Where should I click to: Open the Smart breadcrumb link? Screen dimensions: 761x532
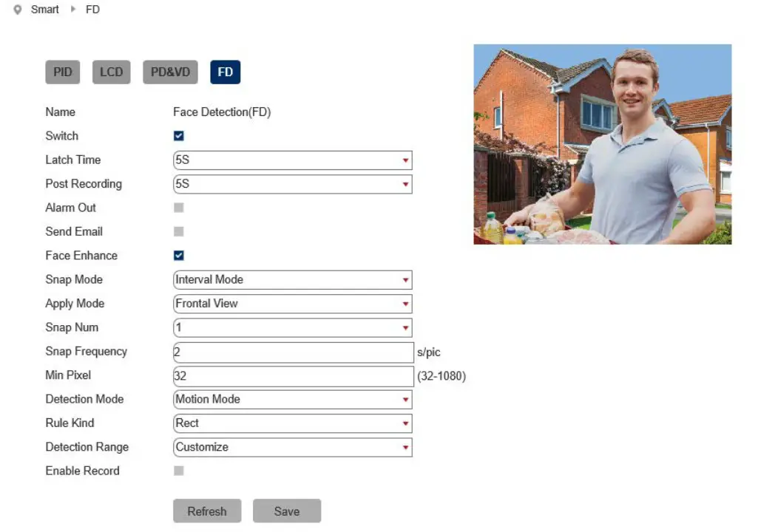[44, 10]
